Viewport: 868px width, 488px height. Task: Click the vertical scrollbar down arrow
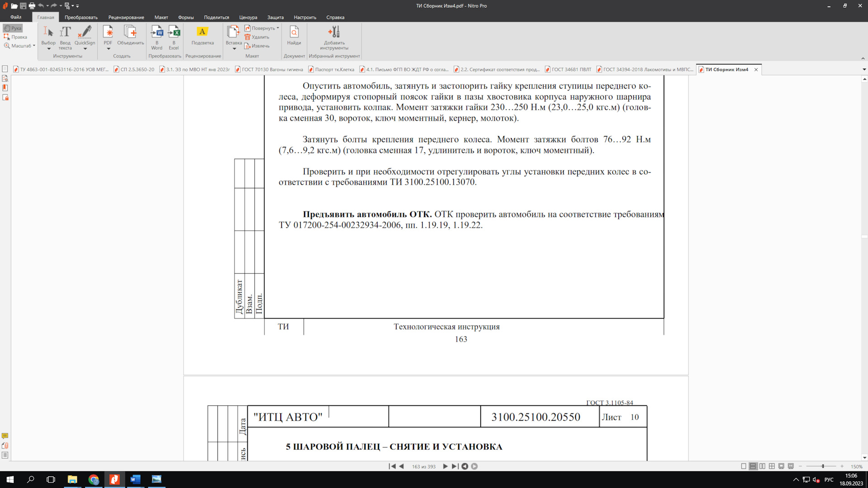point(864,457)
